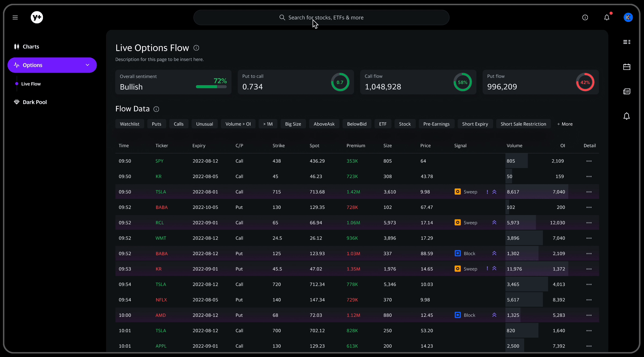The height and width of the screenshot is (357, 644).
Task: Open notifications bell in top bar
Action: [607, 17]
